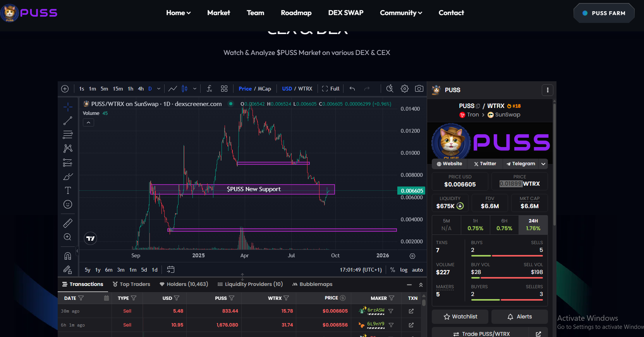
Task: Set price Alerts for PUSS
Action: (x=520, y=316)
